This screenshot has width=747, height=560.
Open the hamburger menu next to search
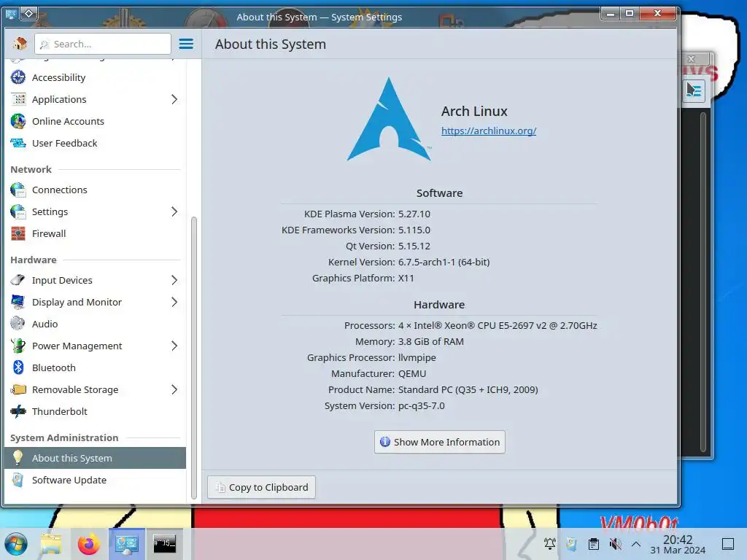[186, 44]
